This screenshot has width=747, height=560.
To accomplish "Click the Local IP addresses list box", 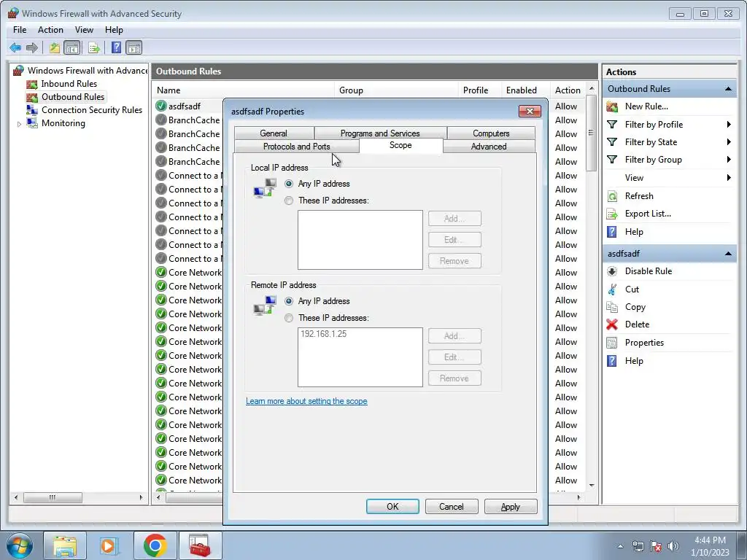I will 360,240.
